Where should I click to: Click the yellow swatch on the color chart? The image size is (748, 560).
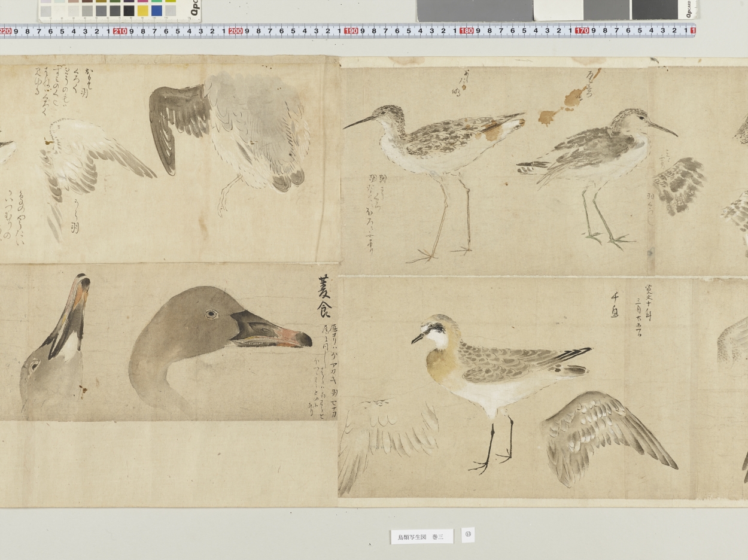point(143,10)
